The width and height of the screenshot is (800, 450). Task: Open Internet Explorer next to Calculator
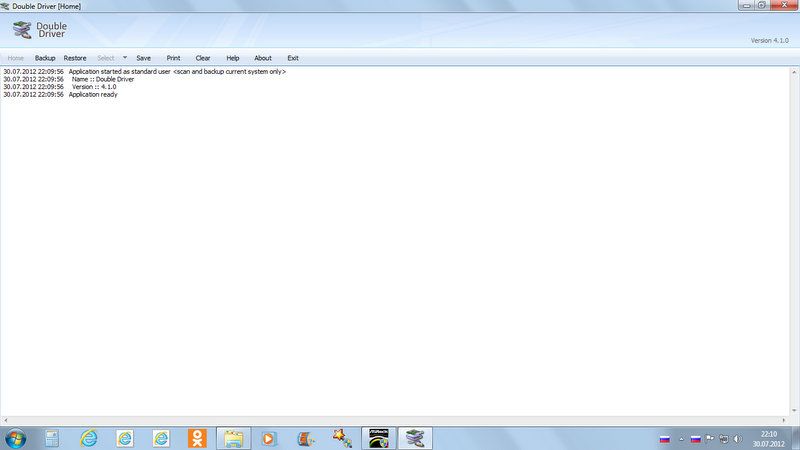coord(88,438)
